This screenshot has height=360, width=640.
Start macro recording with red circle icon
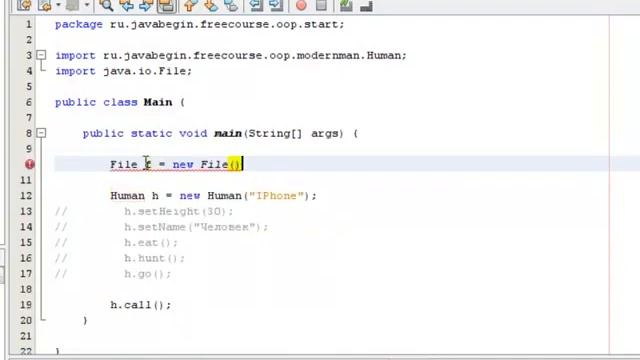[301, 5]
